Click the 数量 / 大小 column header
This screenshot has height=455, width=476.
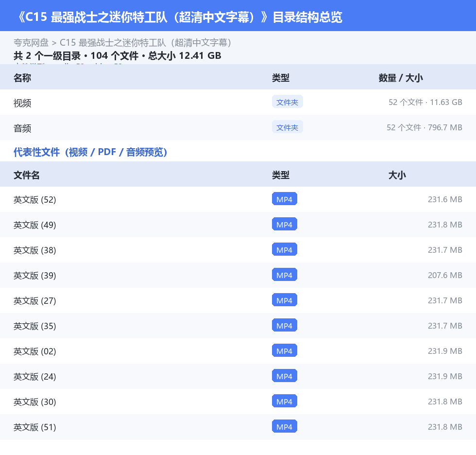[401, 78]
